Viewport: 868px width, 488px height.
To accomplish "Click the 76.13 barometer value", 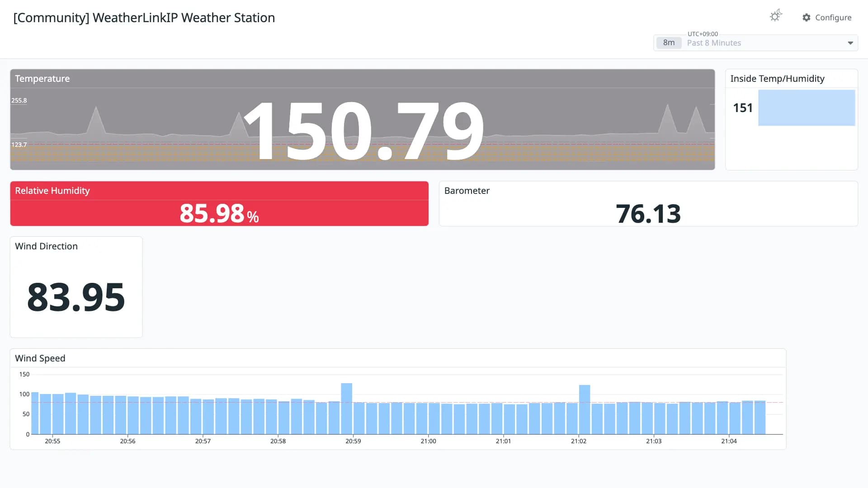I will pos(648,214).
